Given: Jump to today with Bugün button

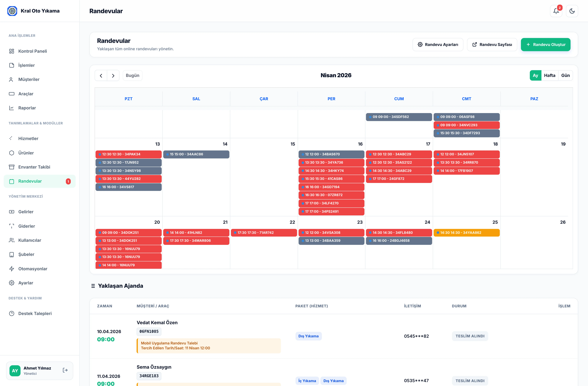Looking at the screenshot, I should (132, 75).
